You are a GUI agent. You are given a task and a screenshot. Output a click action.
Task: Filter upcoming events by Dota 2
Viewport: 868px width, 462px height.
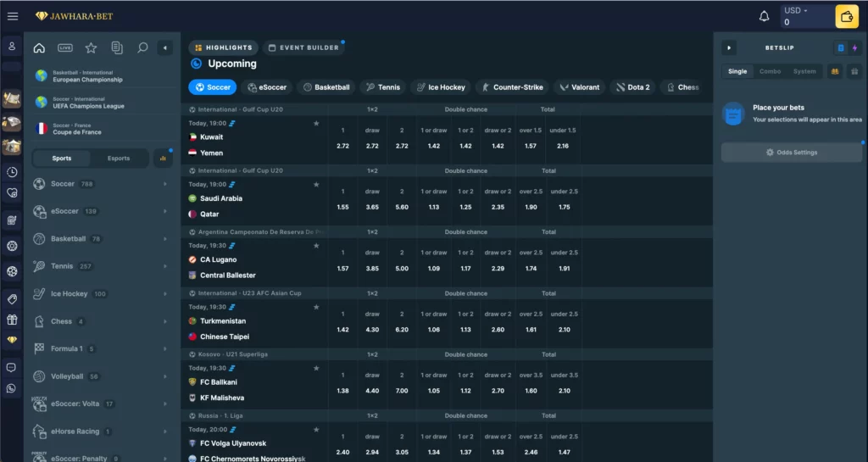click(x=633, y=87)
